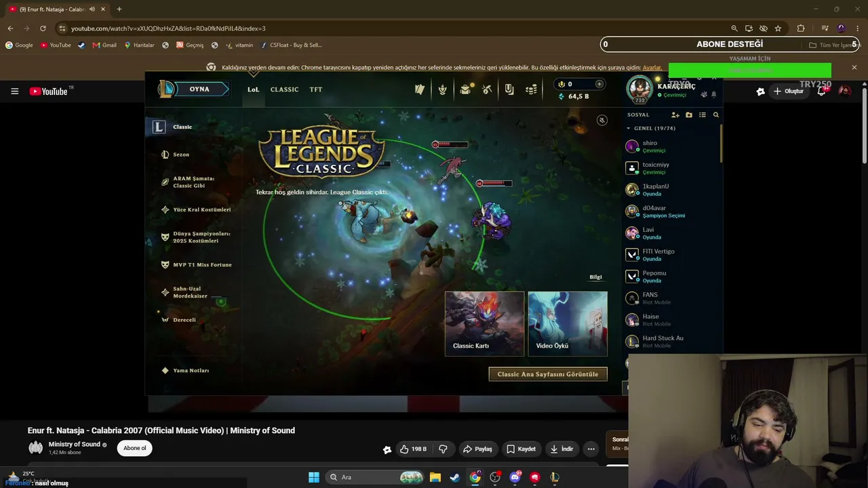868x488 pixels.
Task: Select friend Pepomu in the list
Action: (x=671, y=277)
